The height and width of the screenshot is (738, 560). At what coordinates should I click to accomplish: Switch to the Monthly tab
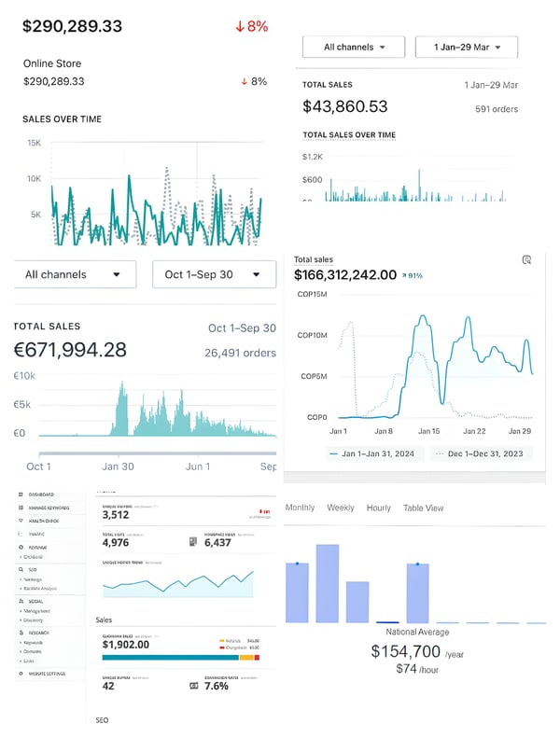click(300, 508)
